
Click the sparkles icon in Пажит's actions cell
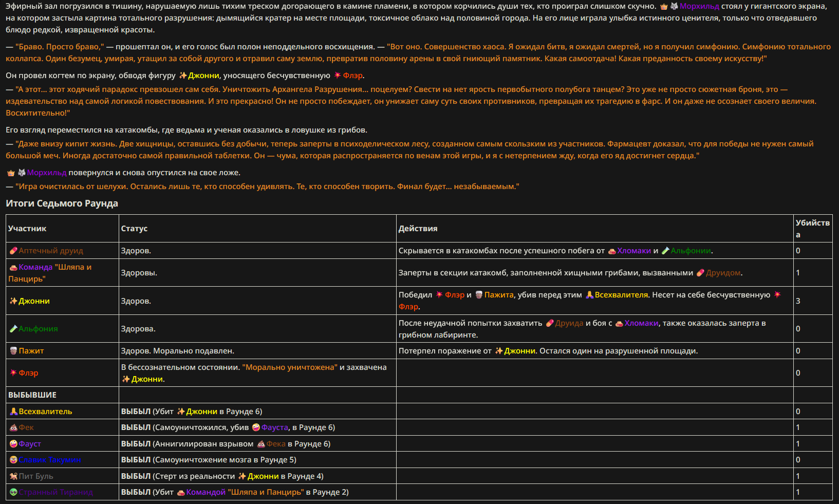click(x=499, y=351)
